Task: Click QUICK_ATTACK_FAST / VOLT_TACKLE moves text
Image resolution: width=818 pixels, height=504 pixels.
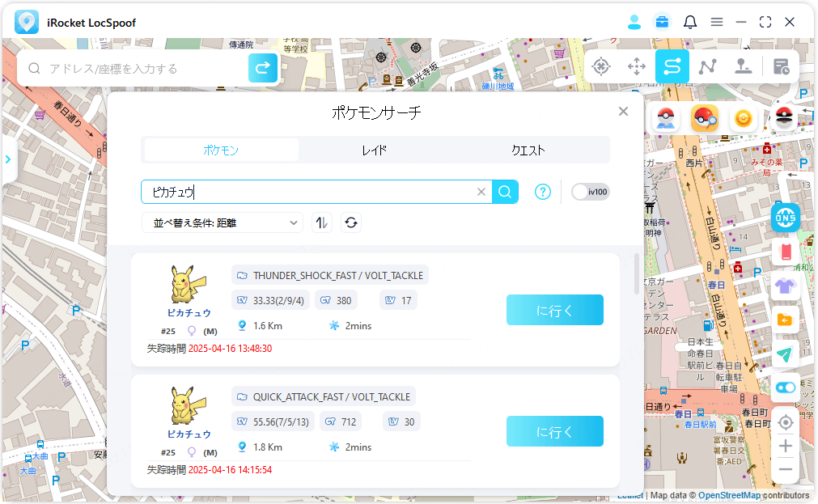Action: click(x=332, y=397)
